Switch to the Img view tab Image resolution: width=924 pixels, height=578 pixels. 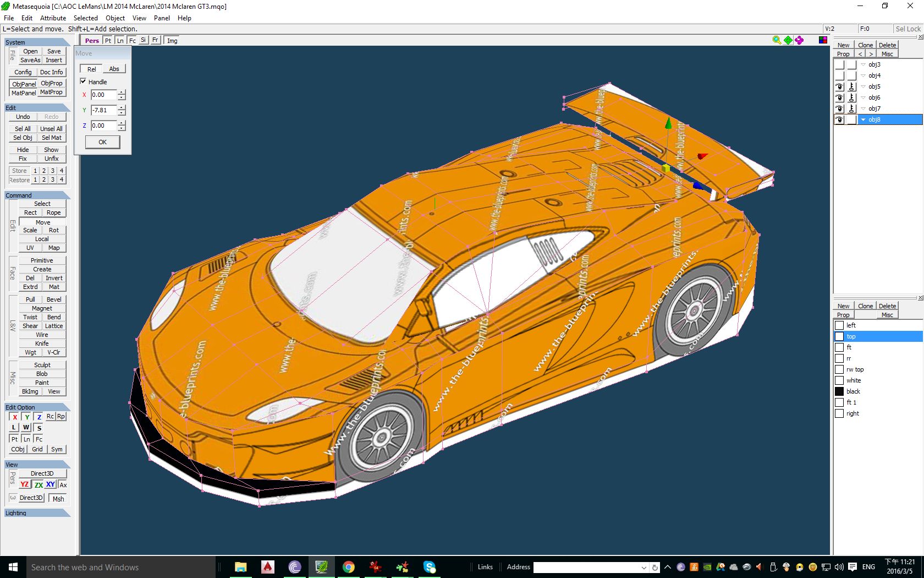point(172,41)
